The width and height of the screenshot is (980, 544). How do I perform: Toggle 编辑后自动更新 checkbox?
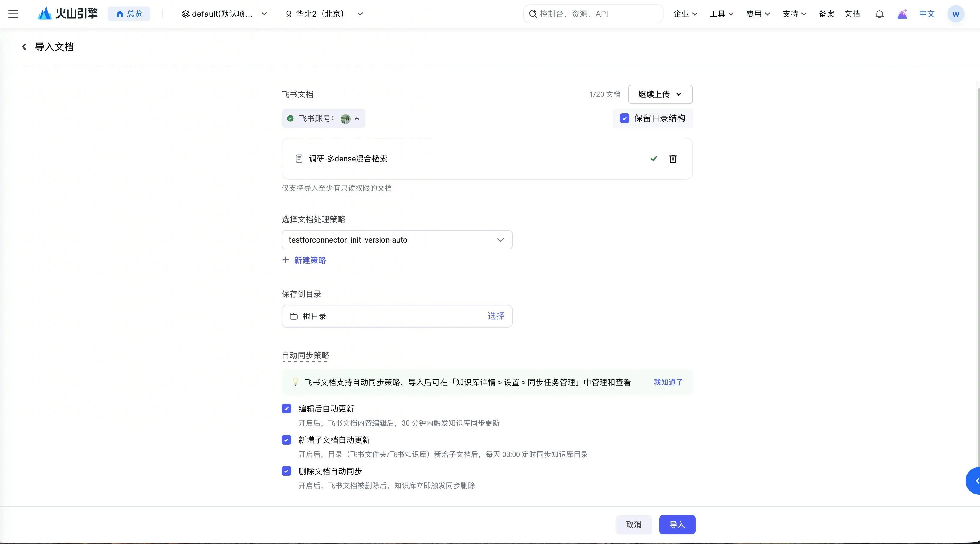286,408
